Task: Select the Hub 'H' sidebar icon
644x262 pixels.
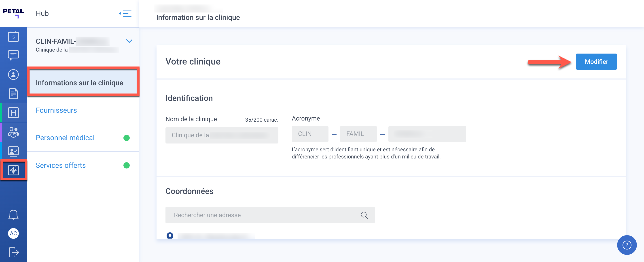Action: [13, 113]
